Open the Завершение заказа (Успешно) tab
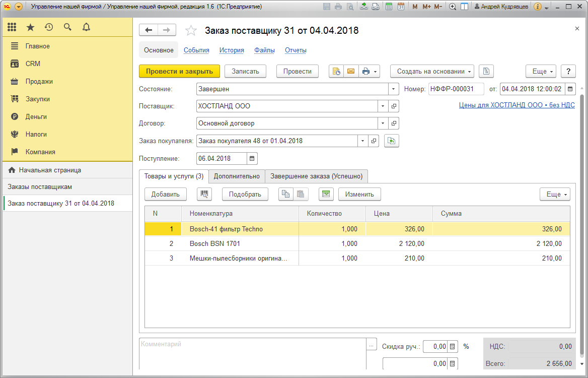588x378 pixels. click(317, 176)
